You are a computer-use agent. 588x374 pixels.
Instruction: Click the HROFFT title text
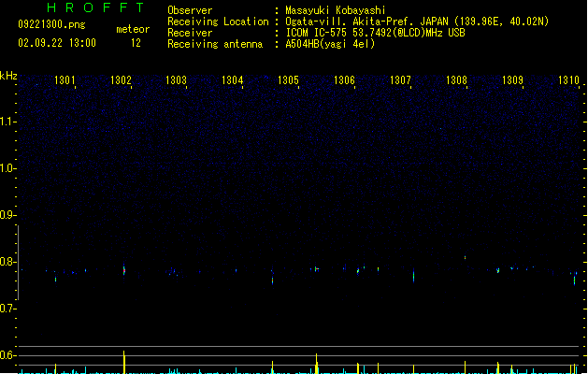pos(95,7)
